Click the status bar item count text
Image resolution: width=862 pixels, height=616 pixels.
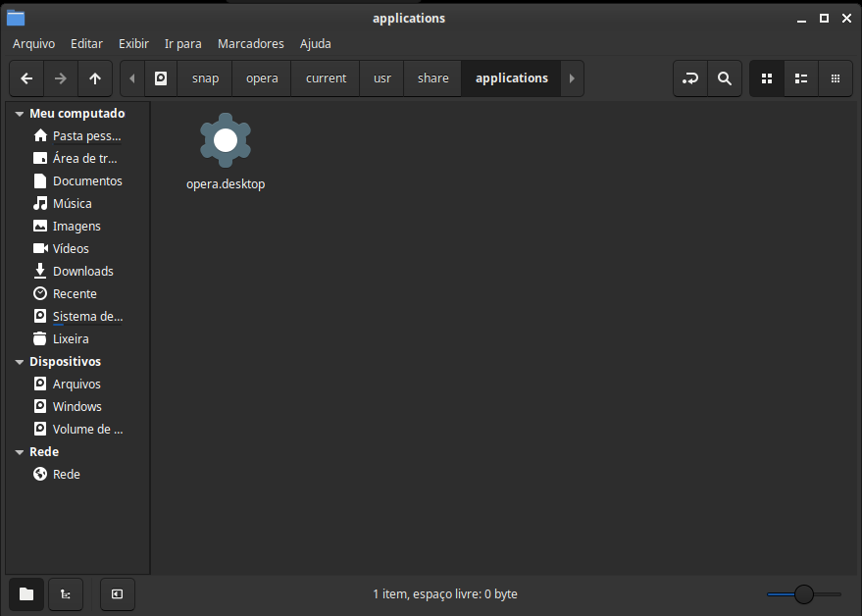pyautogui.click(x=445, y=594)
